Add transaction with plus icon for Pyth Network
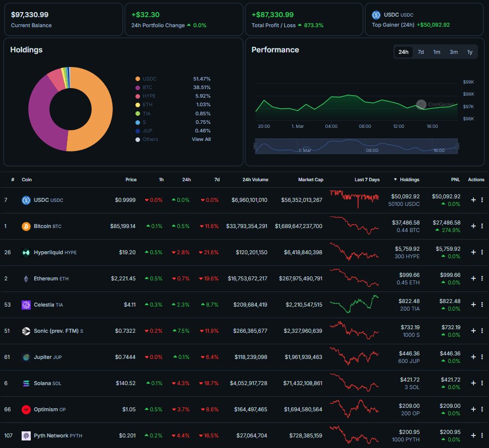 473,435
